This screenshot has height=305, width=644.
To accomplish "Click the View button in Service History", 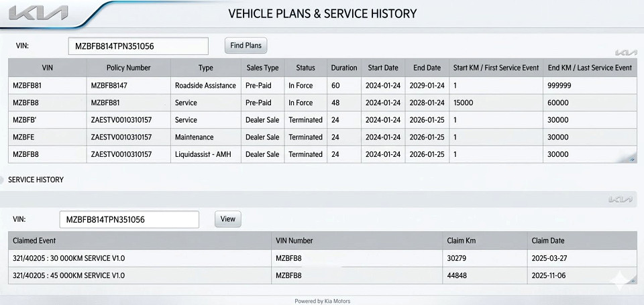I will pos(227,219).
